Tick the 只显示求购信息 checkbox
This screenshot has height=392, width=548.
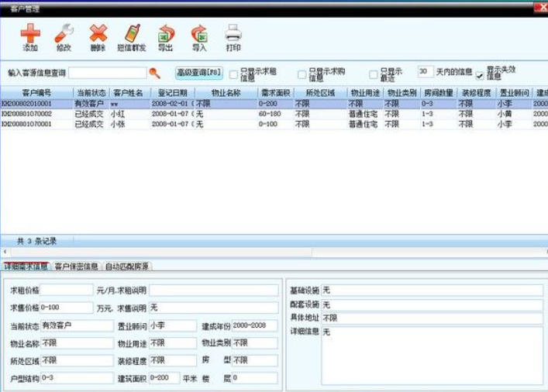coord(302,73)
